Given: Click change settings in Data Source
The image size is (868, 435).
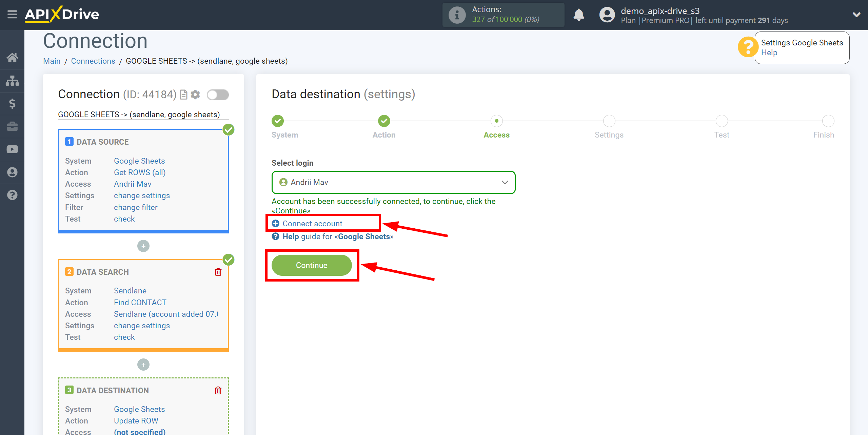Looking at the screenshot, I should (x=142, y=195).
